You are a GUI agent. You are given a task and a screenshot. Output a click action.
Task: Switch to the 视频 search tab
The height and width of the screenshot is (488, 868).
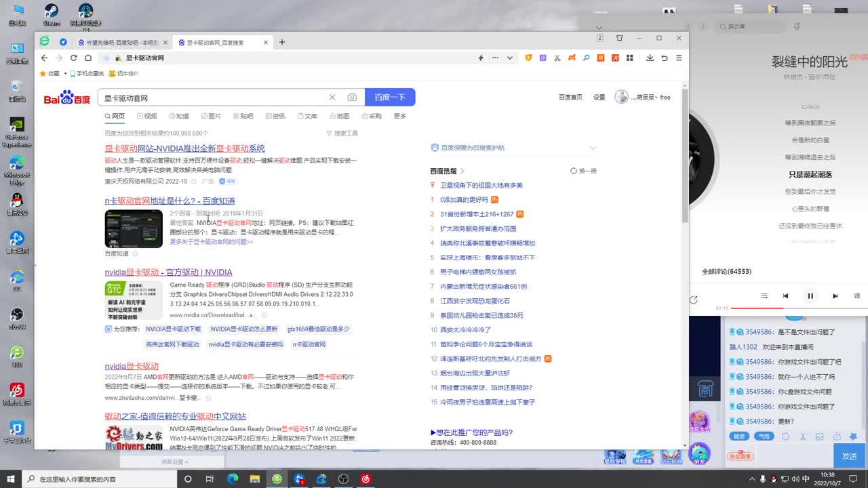click(x=146, y=116)
